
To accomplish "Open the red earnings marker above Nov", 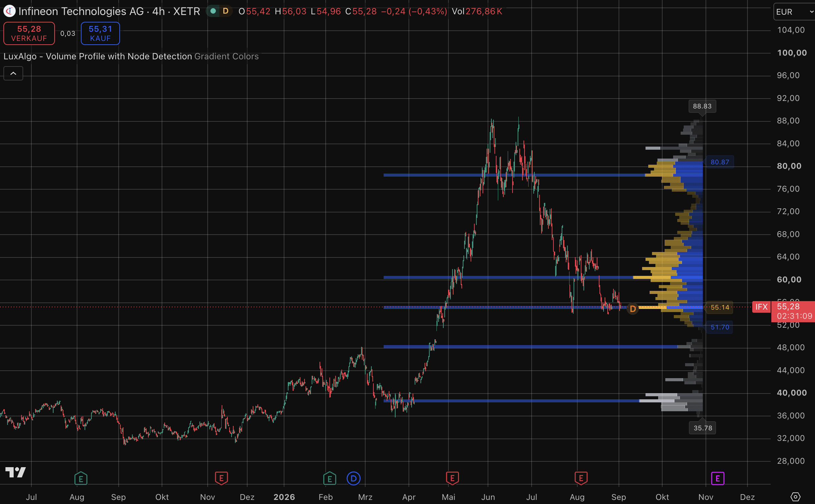I will pyautogui.click(x=221, y=478).
